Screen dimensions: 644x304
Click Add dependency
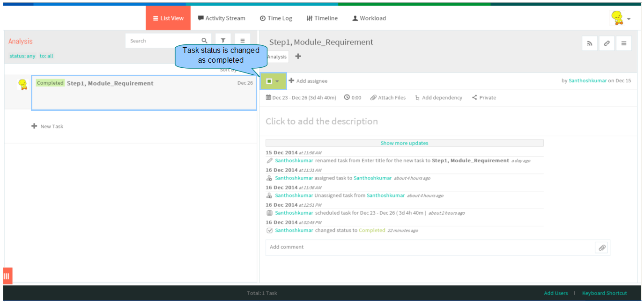click(438, 98)
